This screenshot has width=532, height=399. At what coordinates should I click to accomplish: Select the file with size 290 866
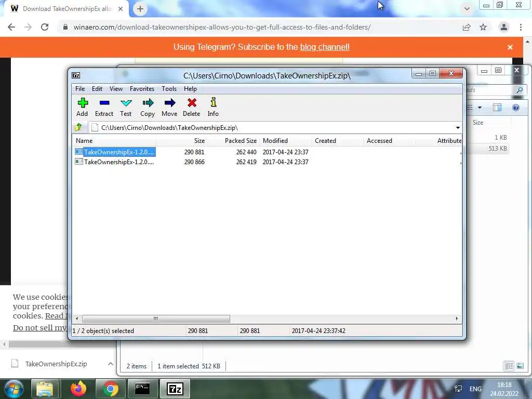pos(115,162)
